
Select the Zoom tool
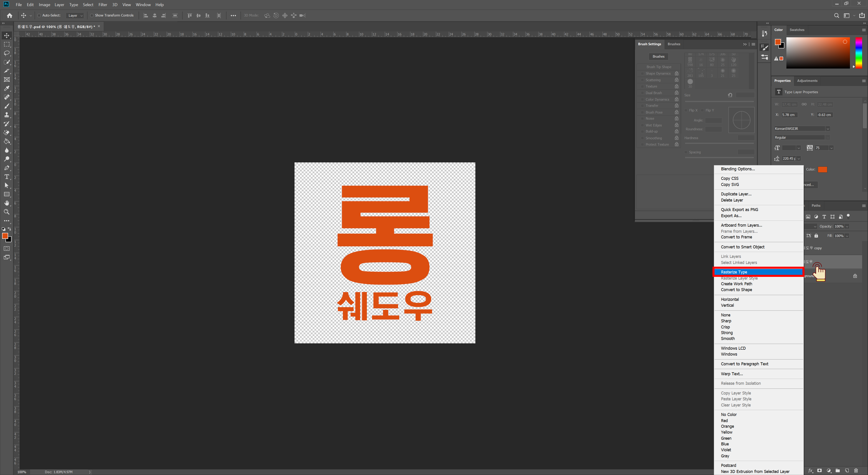pos(7,212)
